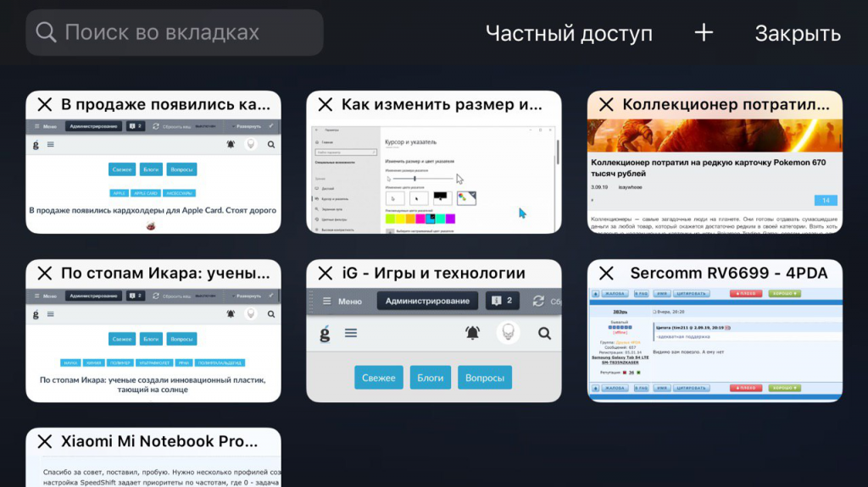
Task: Tap the search icon in iG preview
Action: click(545, 333)
